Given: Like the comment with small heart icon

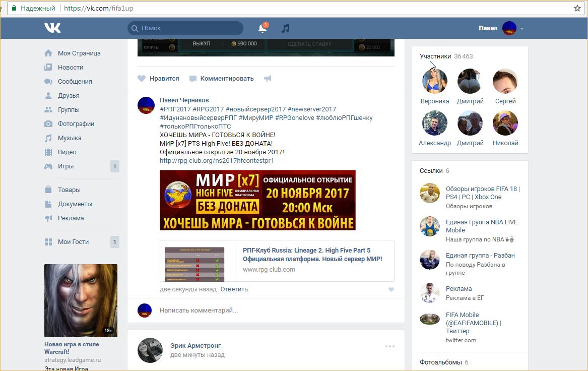Looking at the screenshot, I should [391, 290].
